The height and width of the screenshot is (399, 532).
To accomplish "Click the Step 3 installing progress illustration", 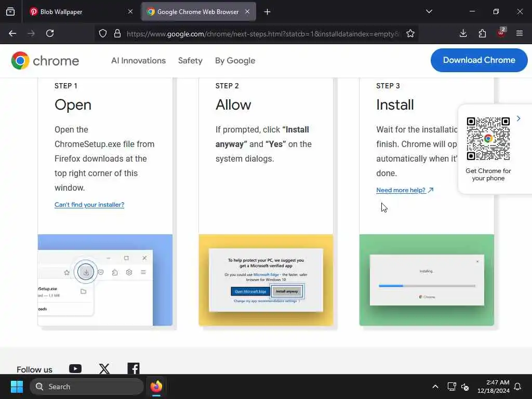I will [x=427, y=280].
